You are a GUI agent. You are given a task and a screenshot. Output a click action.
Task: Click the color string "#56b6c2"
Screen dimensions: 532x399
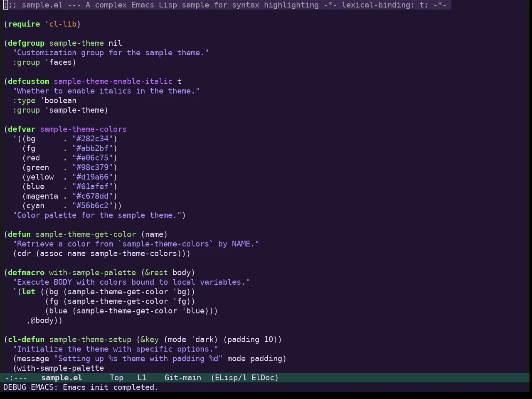click(93, 205)
